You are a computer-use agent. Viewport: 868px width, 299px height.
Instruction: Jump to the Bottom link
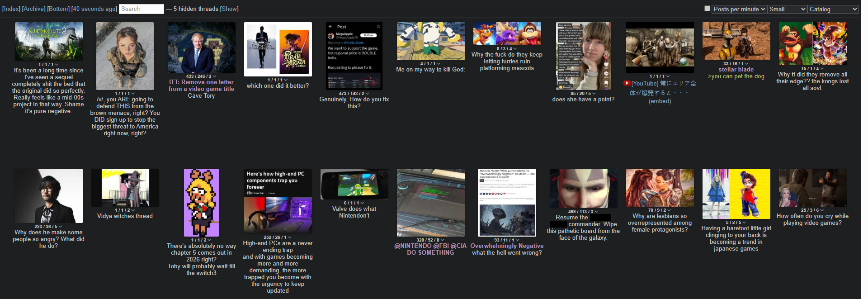[x=58, y=9]
